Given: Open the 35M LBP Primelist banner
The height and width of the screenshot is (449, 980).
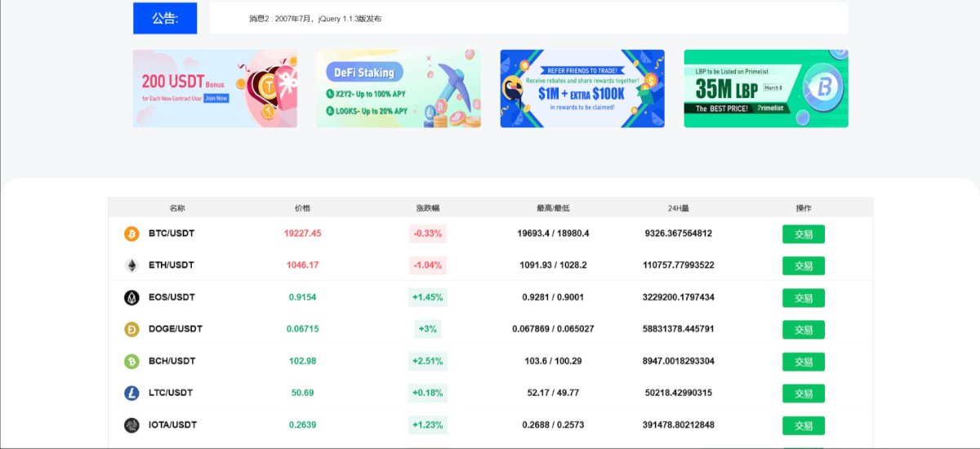Looking at the screenshot, I should [x=766, y=88].
